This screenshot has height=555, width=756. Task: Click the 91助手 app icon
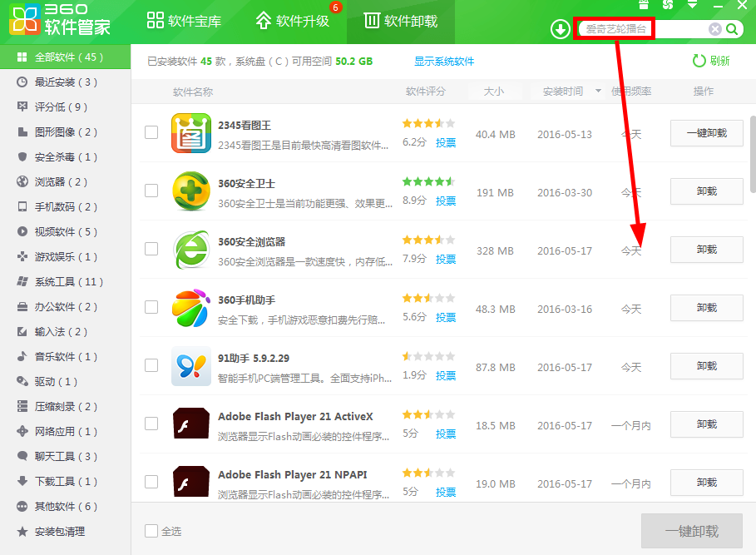(191, 366)
